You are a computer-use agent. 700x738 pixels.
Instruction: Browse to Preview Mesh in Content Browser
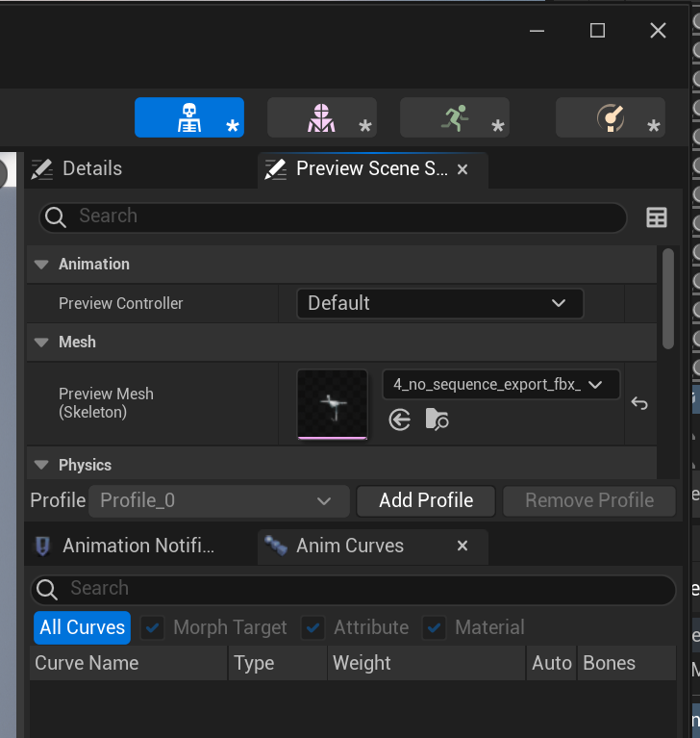[437, 420]
